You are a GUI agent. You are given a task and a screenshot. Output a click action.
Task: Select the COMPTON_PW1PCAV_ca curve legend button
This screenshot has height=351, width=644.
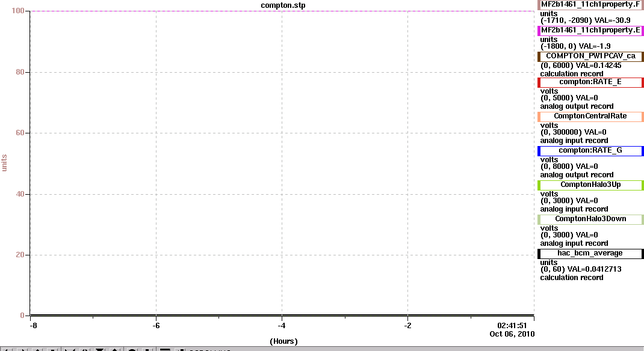click(x=590, y=56)
